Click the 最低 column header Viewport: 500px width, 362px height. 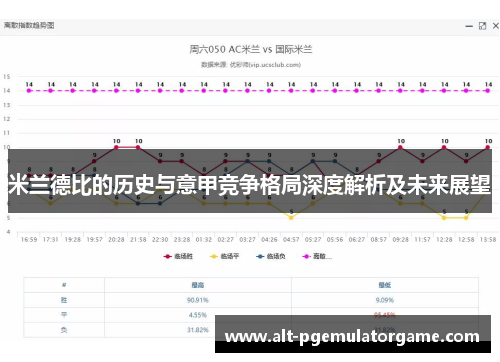tap(385, 285)
